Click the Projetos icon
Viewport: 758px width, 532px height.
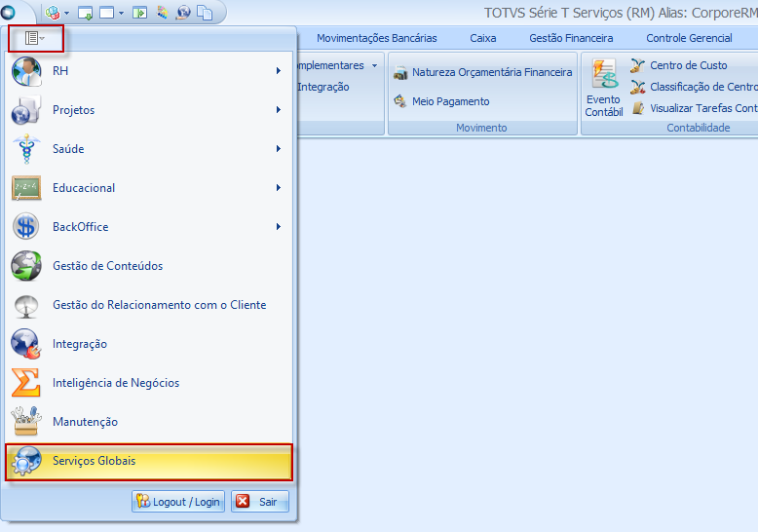25,110
